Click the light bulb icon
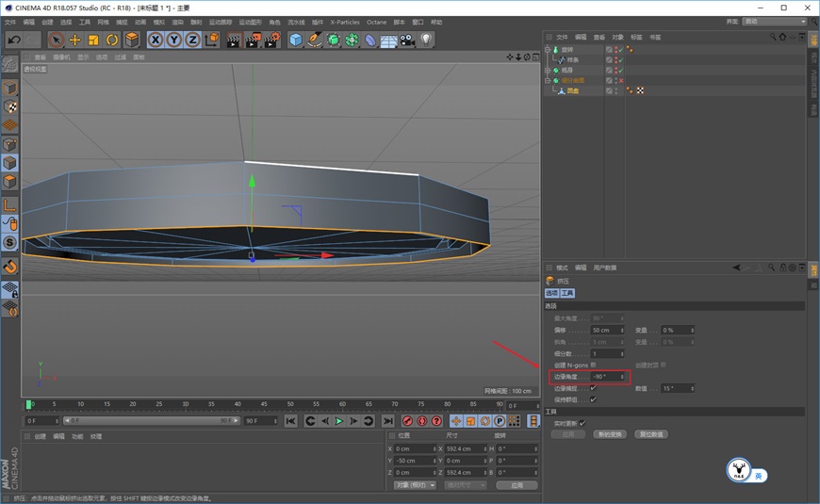 426,40
